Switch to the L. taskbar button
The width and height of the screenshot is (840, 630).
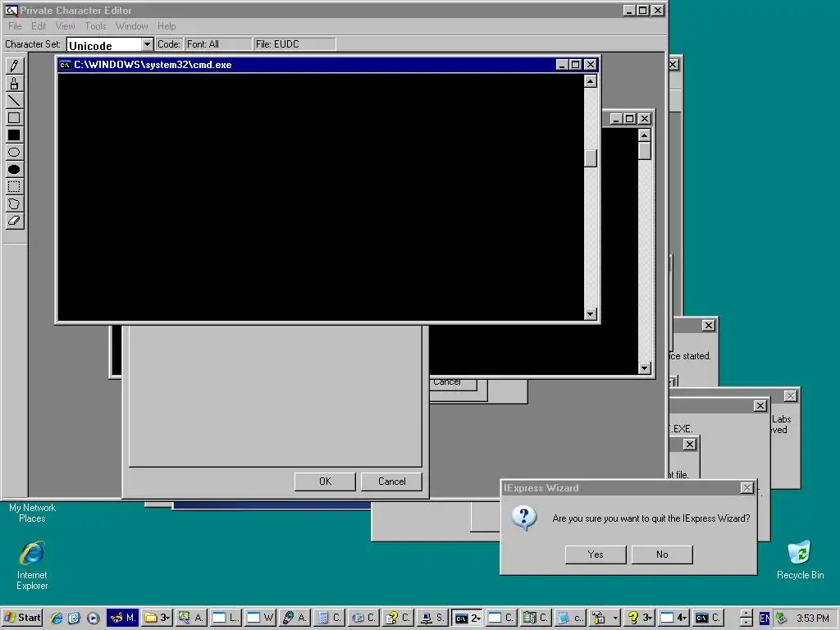pyautogui.click(x=226, y=618)
